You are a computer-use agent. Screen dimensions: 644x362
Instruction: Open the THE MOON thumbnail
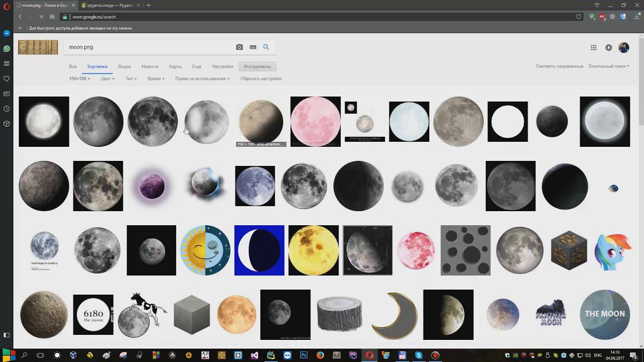pyautogui.click(x=605, y=315)
